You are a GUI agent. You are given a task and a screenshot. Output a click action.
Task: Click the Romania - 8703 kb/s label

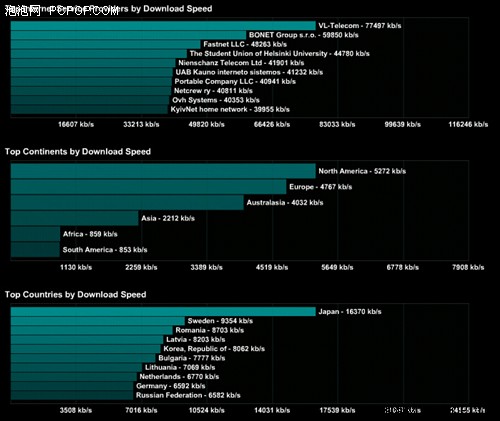(210, 330)
